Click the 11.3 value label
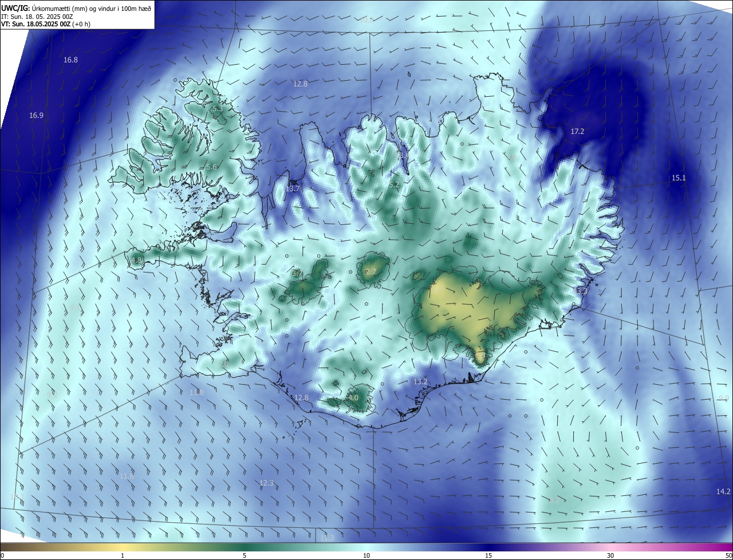Screen dimensions: 733x560 (327, 538)
